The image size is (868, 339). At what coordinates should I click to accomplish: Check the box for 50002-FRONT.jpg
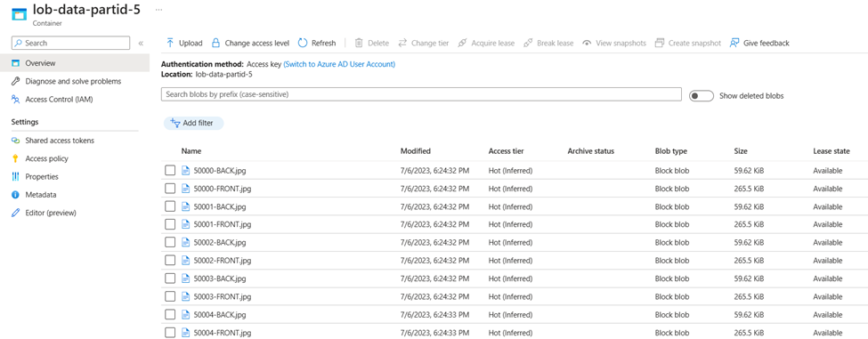coord(170,261)
